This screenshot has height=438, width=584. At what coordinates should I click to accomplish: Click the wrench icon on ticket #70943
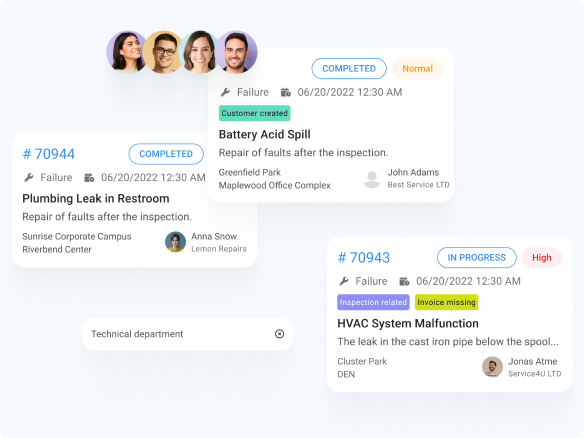point(344,281)
